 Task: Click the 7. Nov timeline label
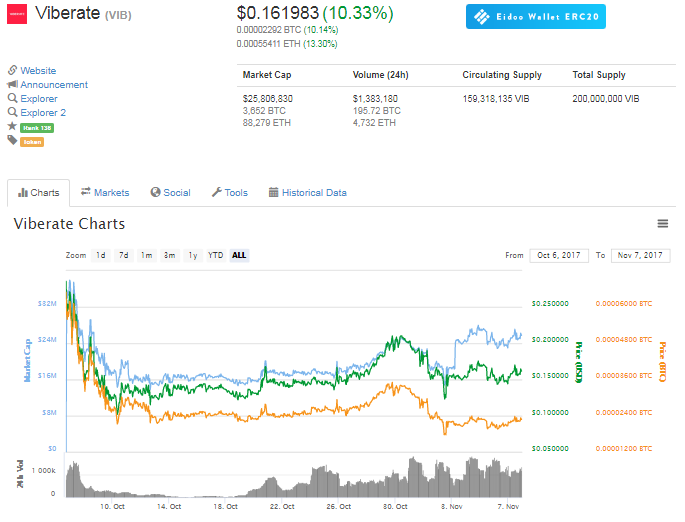(x=508, y=506)
